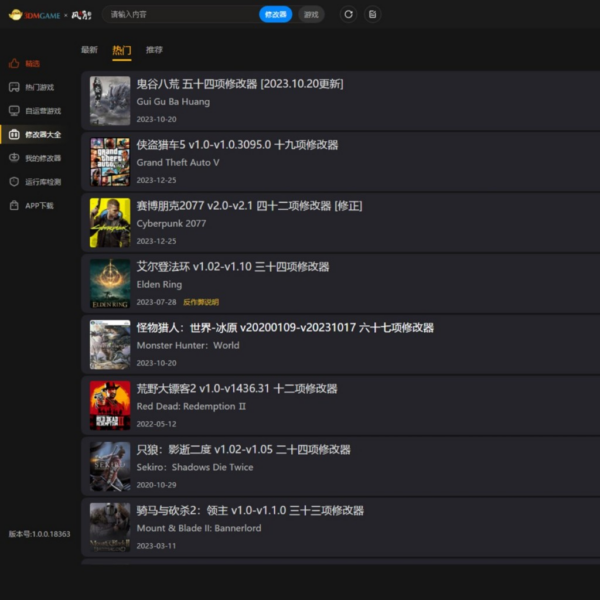The width and height of the screenshot is (600, 600).
Task: Select the grey 游戏 search filter button
Action: 311,15
